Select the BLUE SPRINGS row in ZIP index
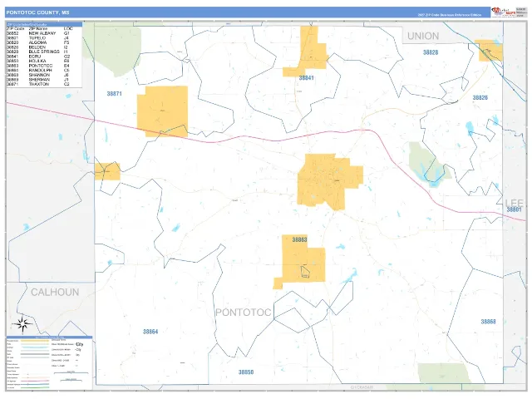The image size is (532, 399). tap(38, 52)
